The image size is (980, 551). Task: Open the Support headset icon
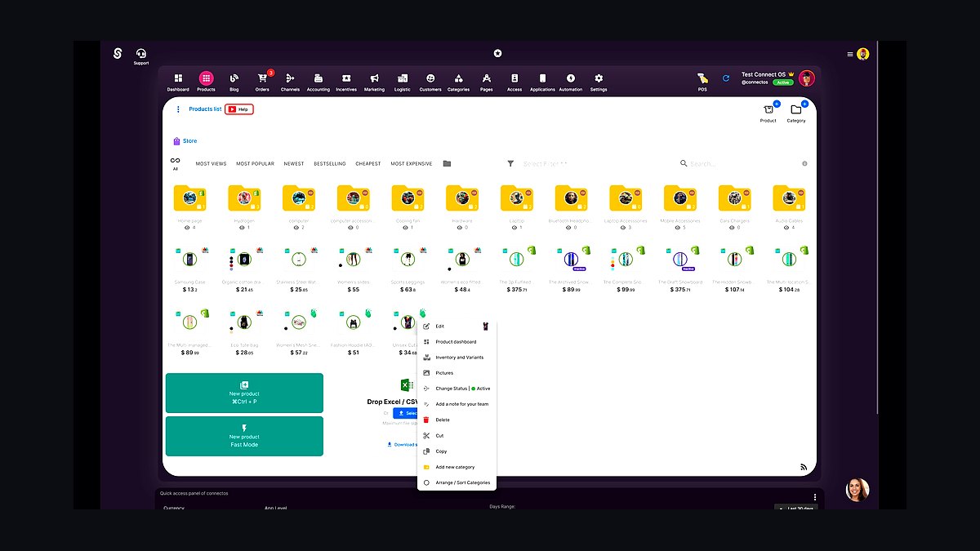[x=141, y=53]
